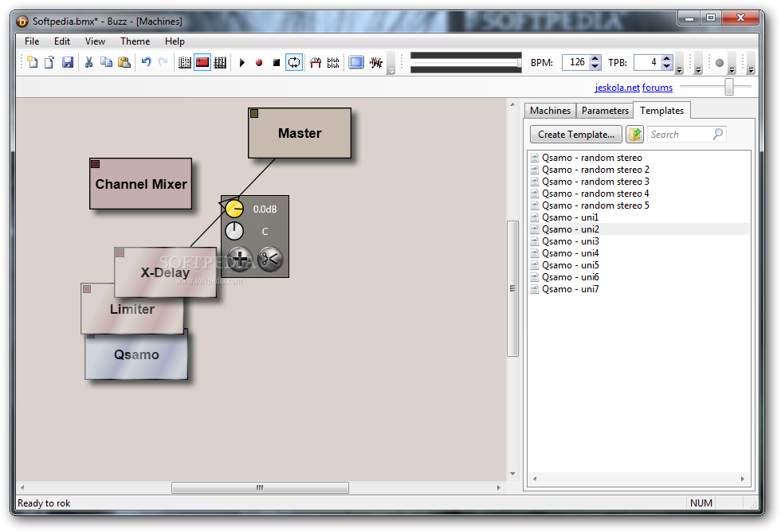Toggle loop playback mode
Viewport: 781px width, 532px height.
pos(294,62)
